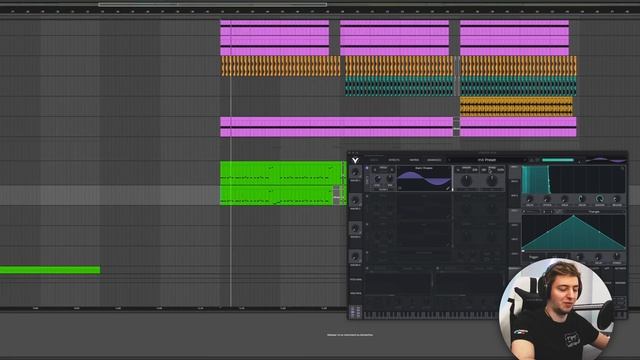Click the Vital oscilloscope display
Viewport: 640px width, 360px height.
(x=605, y=160)
